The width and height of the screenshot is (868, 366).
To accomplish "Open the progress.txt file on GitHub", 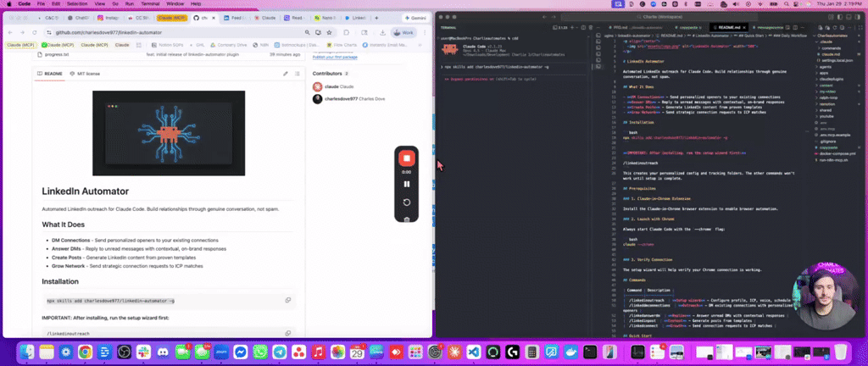I will coord(57,54).
